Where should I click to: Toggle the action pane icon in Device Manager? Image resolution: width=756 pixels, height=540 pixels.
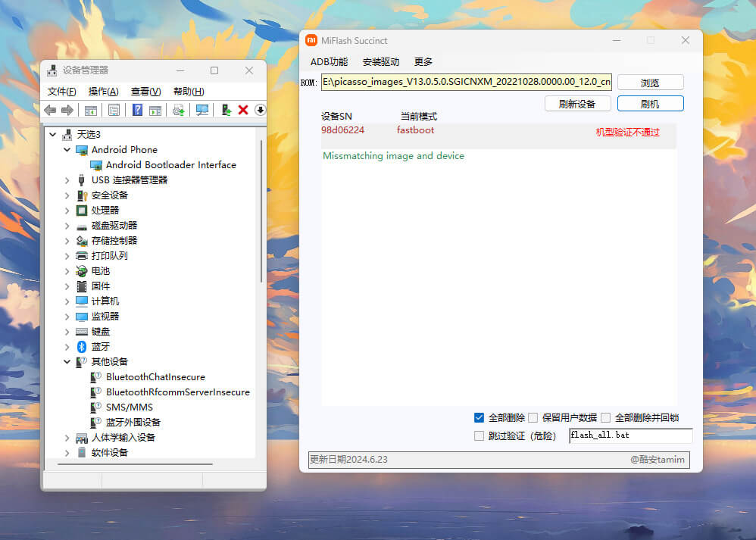[155, 110]
